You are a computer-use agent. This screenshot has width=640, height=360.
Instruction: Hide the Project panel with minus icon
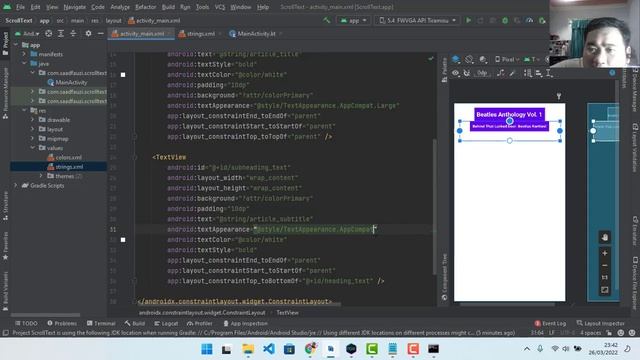click(100, 33)
